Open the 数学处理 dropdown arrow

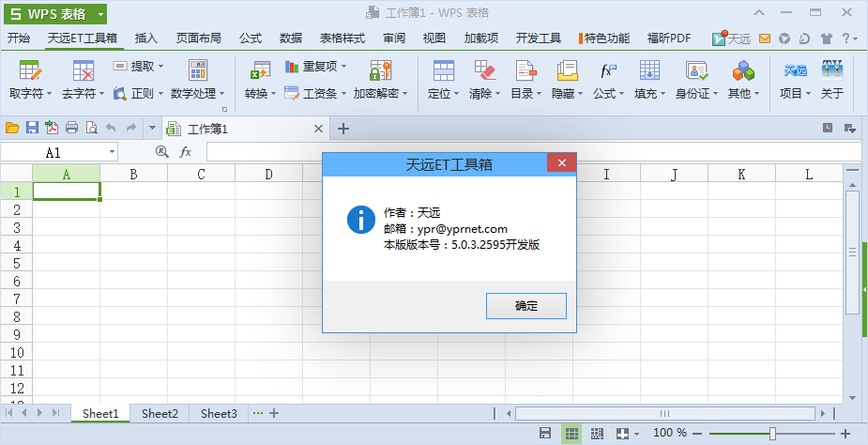point(222,94)
